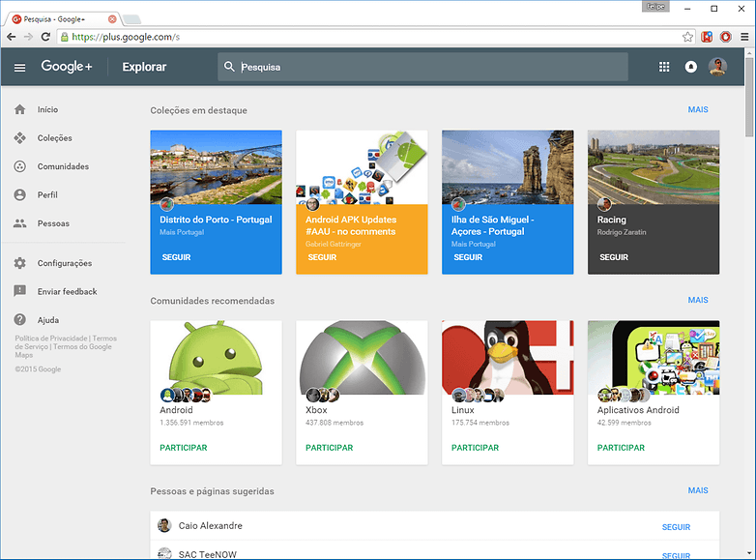The height and width of the screenshot is (560, 756).
Task: Open a new browser tab
Action: [131, 19]
